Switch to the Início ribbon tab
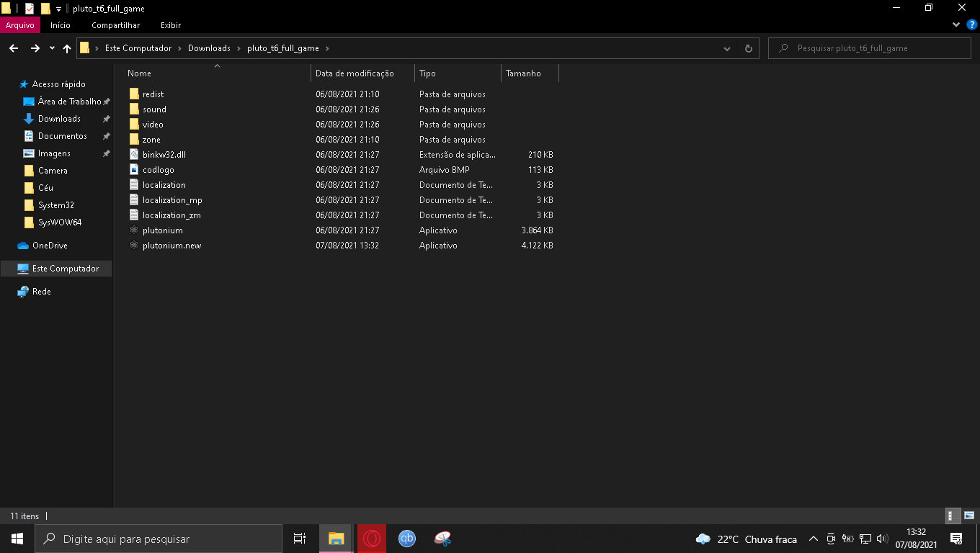Screen dimensions: 980x553 point(61,25)
